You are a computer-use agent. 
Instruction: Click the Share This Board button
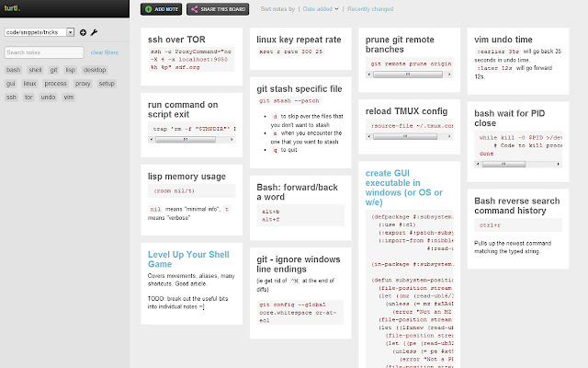218,9
